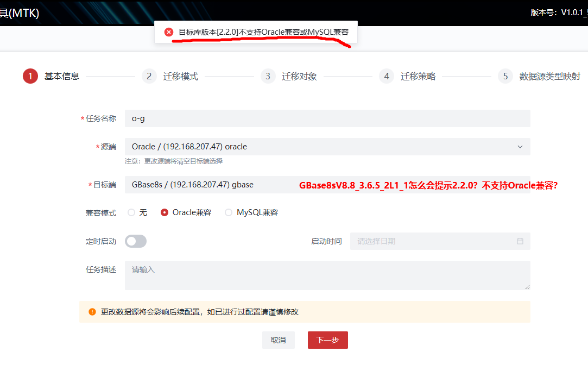Click the text area resize handle corner
Viewport: 588px width, 377px height.
point(527,287)
